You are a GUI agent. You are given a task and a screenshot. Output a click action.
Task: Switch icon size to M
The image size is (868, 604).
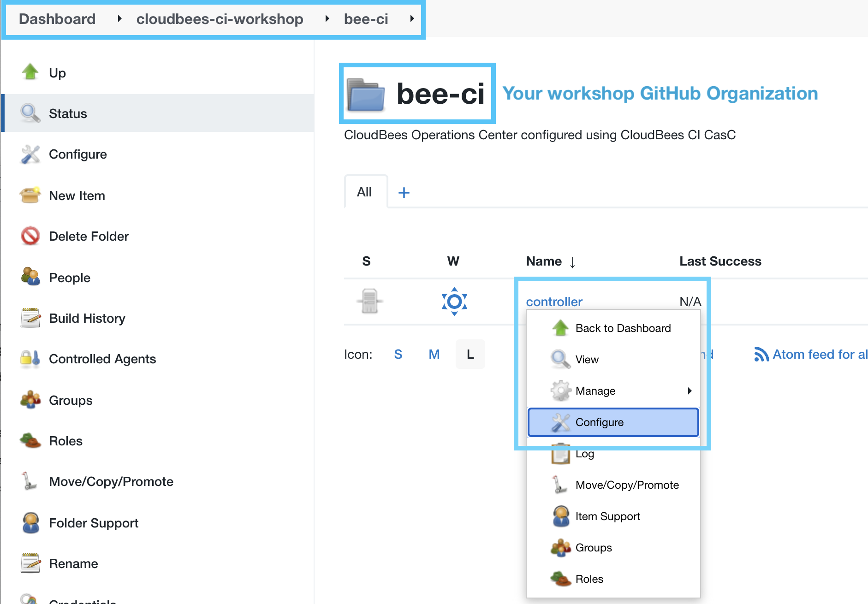434,354
